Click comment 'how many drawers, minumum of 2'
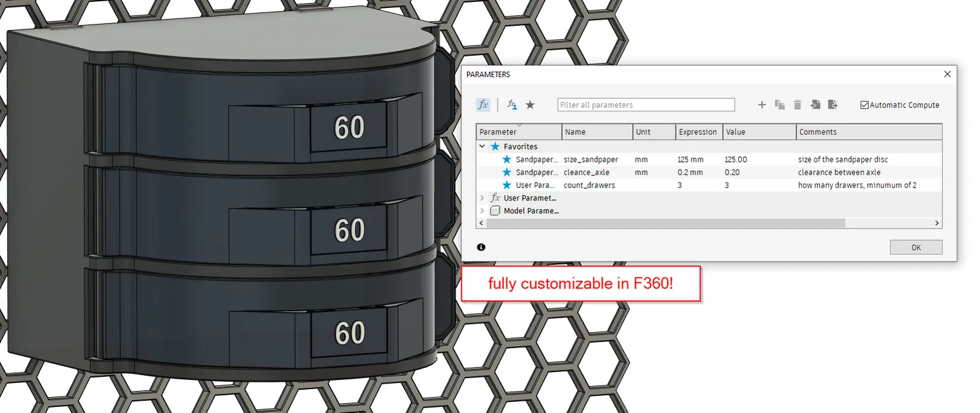The image size is (980, 413). (858, 185)
